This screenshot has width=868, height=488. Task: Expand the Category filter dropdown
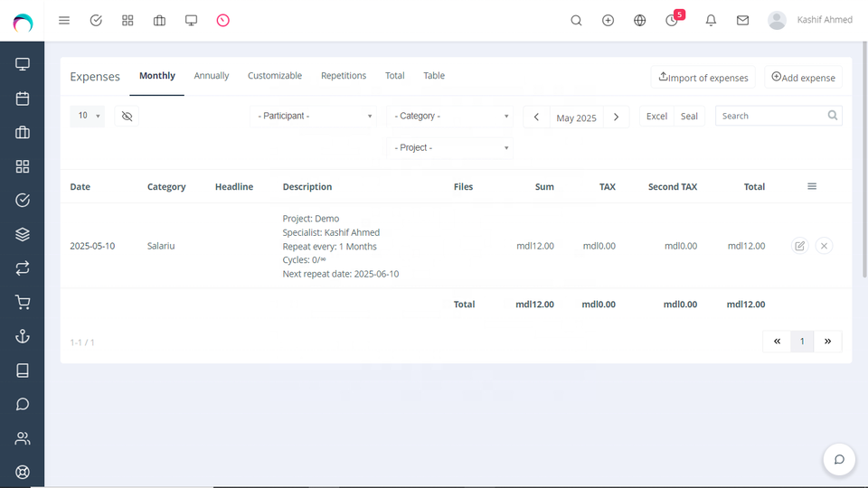pos(451,116)
